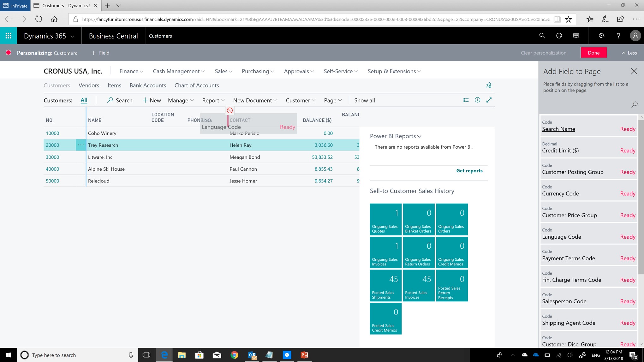This screenshot has width=644, height=362.
Task: Open the browser favorites hub
Action: coord(590,19)
